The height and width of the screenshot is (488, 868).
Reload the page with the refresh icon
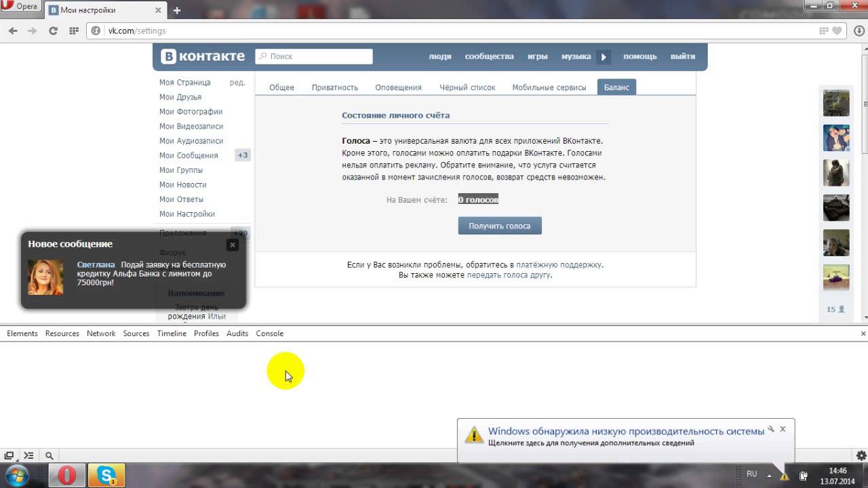click(x=53, y=30)
